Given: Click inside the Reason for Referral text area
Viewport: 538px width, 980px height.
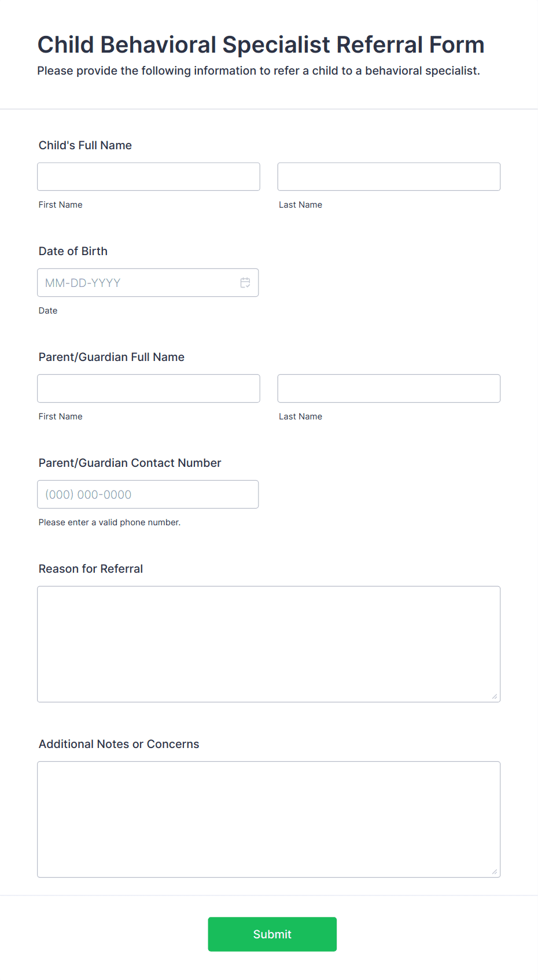Looking at the screenshot, I should coord(269,644).
